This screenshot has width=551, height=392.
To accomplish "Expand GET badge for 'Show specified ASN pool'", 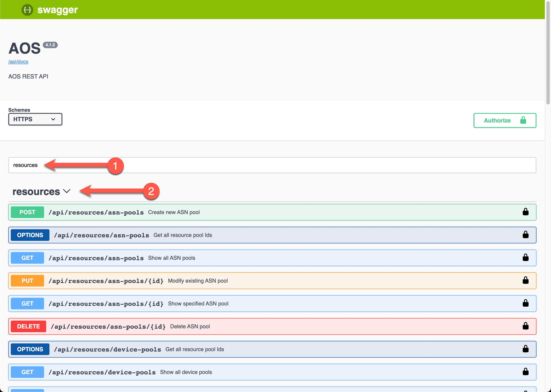I will point(27,304).
